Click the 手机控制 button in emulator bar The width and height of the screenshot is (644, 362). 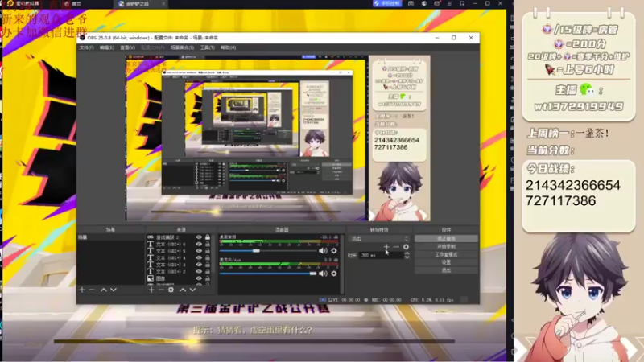point(387,3)
